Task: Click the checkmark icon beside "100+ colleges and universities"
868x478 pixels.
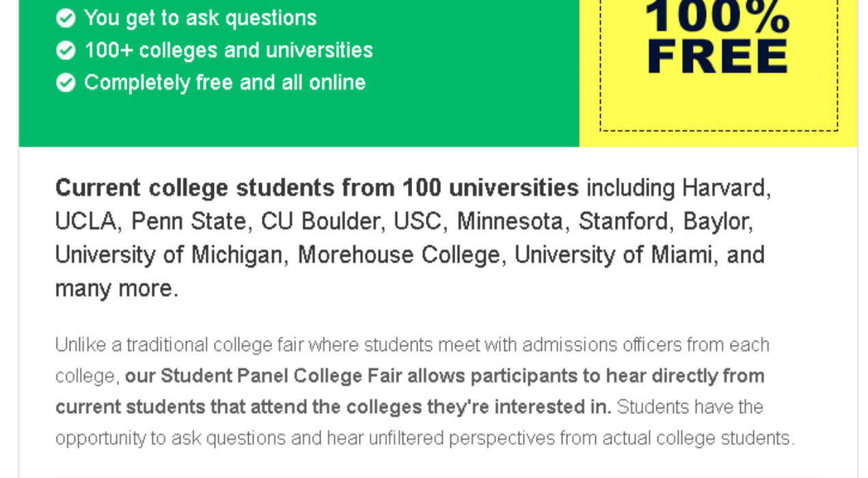Action: pos(66,51)
